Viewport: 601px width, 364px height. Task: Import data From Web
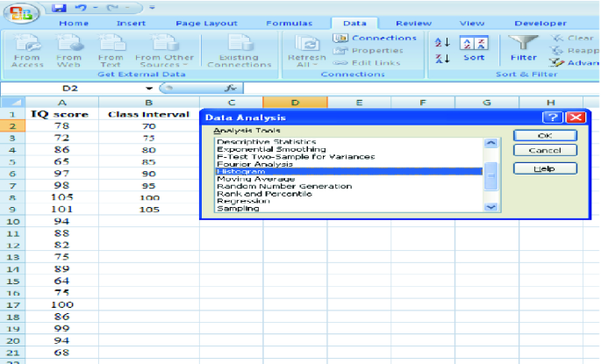[x=69, y=51]
